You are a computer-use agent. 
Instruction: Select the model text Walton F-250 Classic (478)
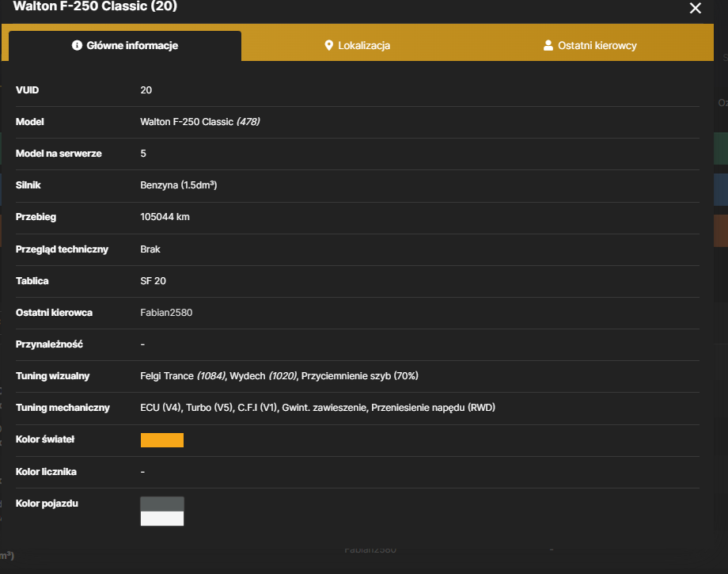(x=200, y=122)
